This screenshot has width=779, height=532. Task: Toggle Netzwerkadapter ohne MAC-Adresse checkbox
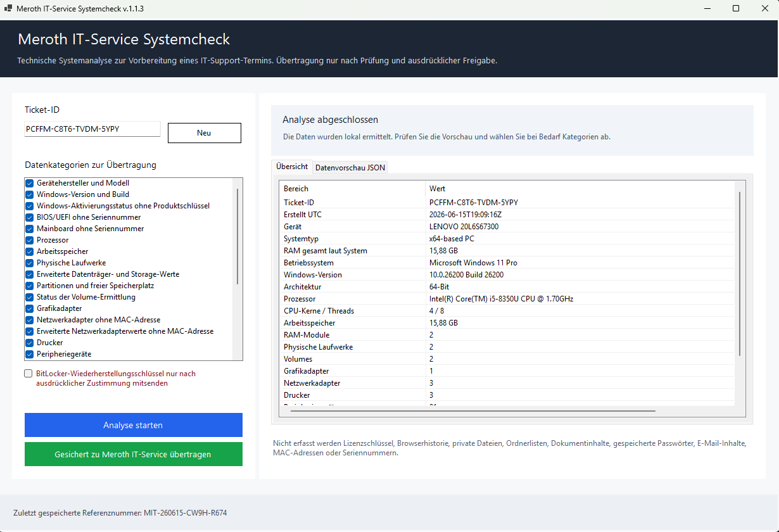click(29, 320)
